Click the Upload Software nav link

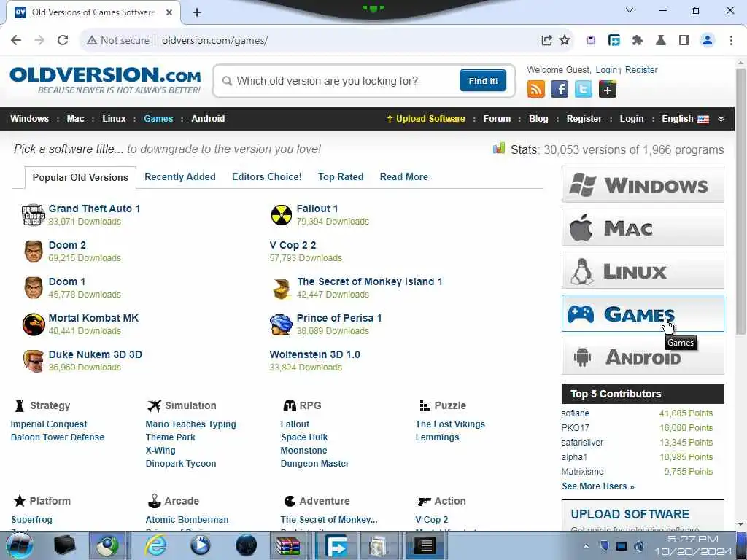tap(425, 119)
